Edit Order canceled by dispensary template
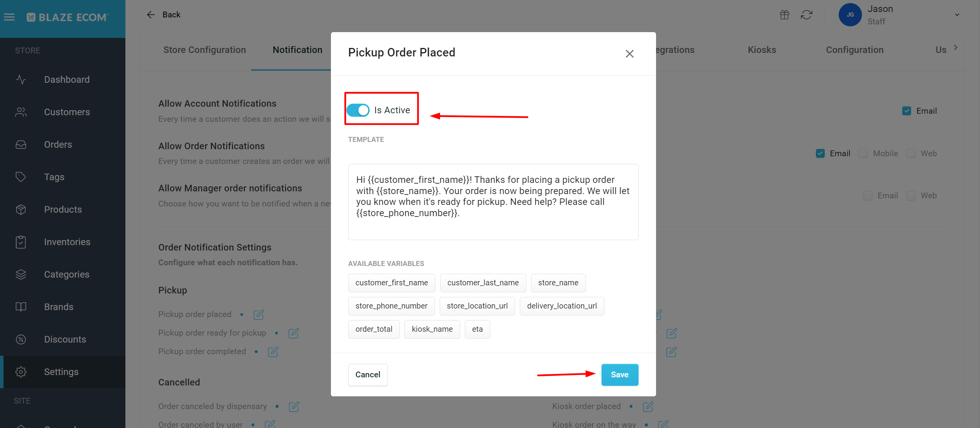The image size is (980, 428). pos(294,407)
